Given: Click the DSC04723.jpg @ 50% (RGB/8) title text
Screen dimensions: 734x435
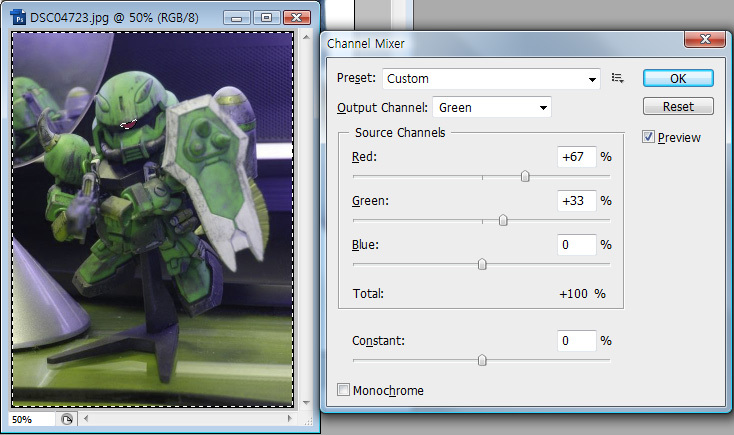Looking at the screenshot, I should click(114, 18).
